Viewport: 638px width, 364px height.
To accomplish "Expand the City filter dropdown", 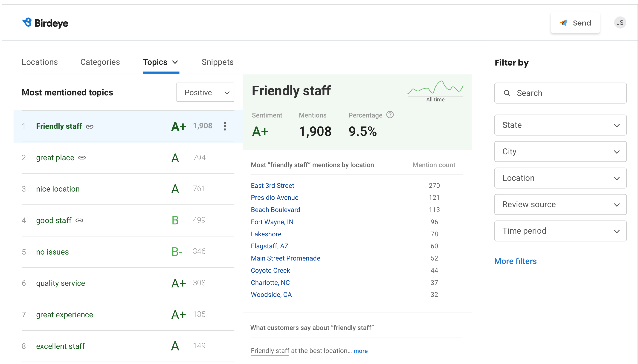I will 560,152.
